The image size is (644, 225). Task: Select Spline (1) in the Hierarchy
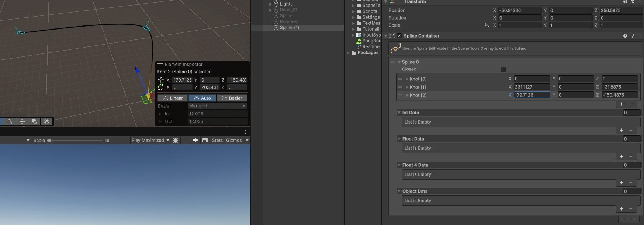coord(289,28)
